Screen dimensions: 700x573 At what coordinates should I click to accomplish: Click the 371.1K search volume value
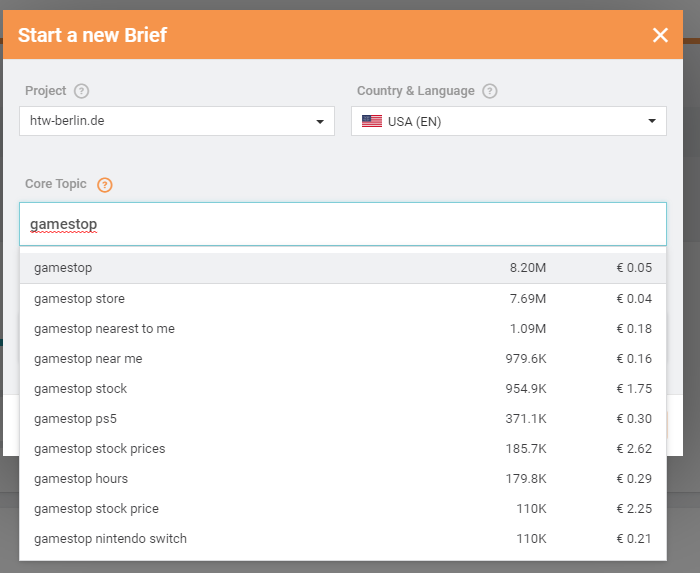coord(526,419)
